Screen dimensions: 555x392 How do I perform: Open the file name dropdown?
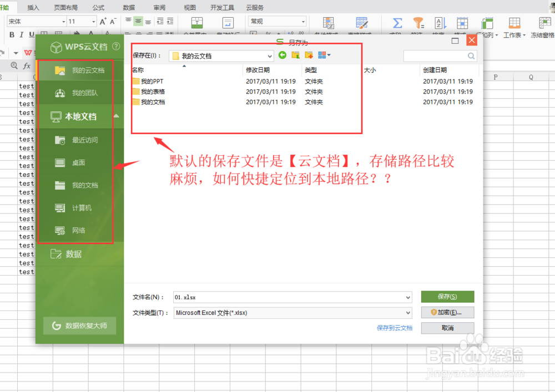point(408,298)
